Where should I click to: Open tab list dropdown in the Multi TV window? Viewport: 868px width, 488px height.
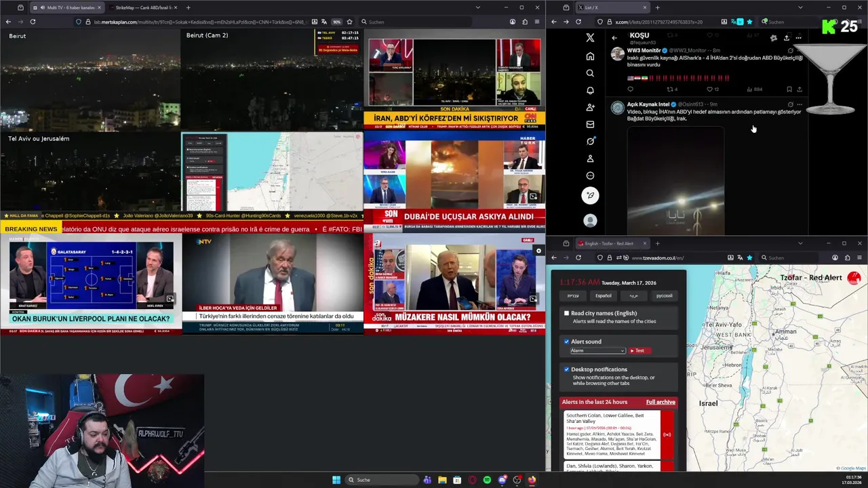tap(478, 7)
